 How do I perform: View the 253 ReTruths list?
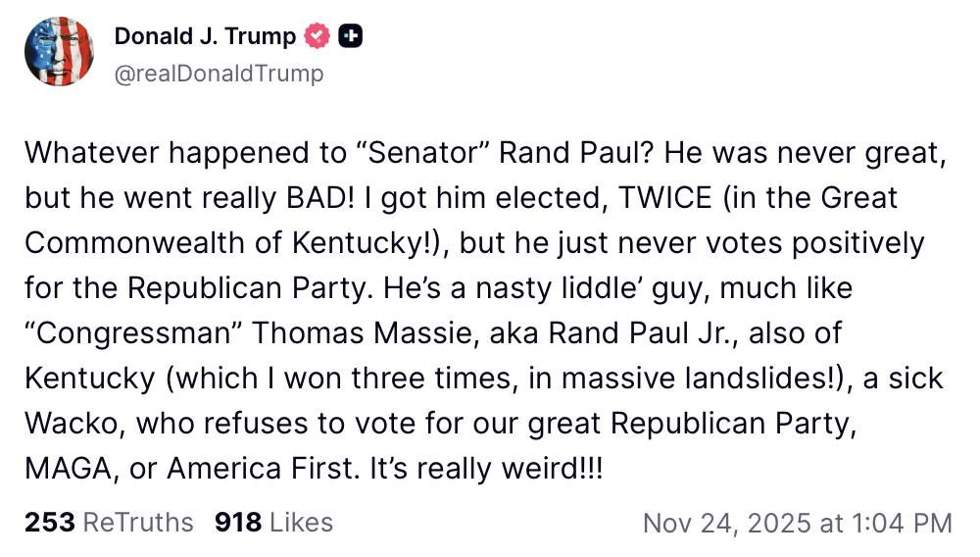[x=109, y=523]
